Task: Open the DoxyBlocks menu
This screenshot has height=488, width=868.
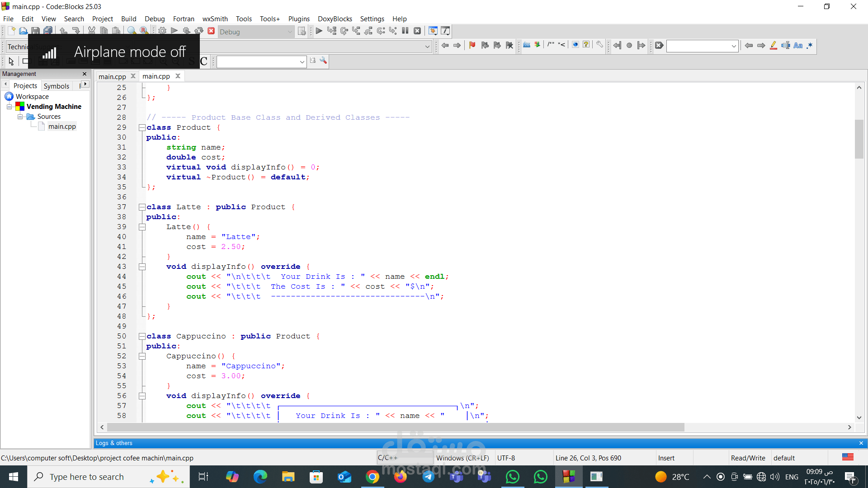Action: point(335,19)
